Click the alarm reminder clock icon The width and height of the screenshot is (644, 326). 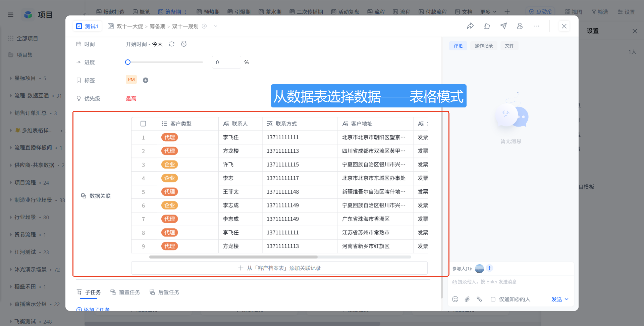point(184,44)
